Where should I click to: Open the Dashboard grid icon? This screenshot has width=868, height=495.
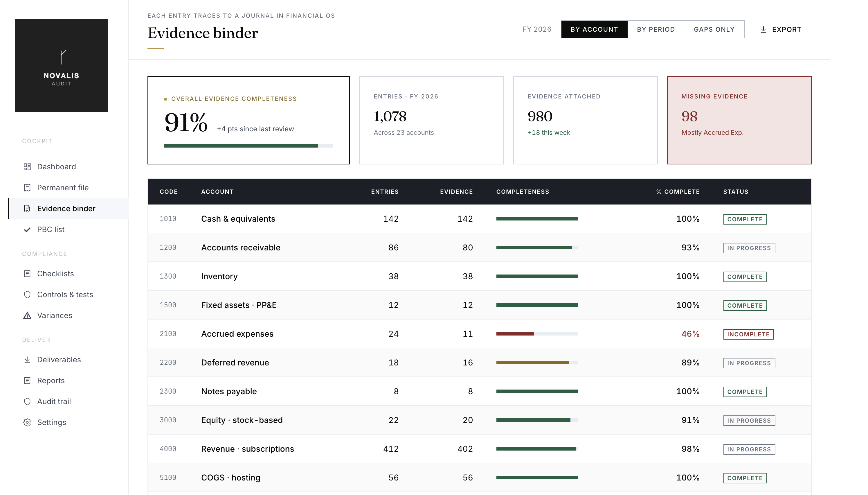click(27, 166)
